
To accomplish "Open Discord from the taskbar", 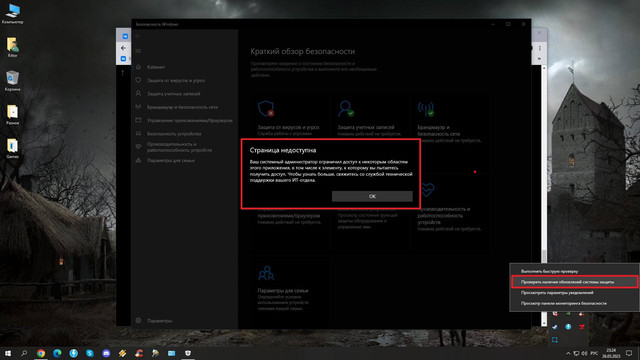I will [106, 353].
